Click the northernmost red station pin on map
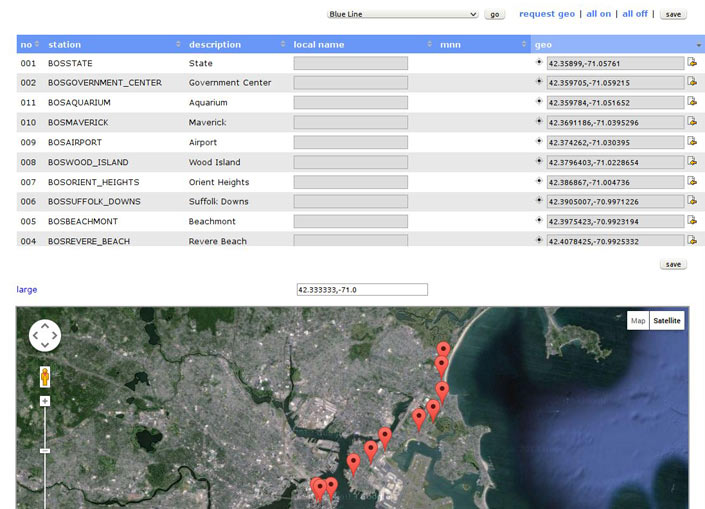Screen dimensions: 705x509 coord(443,351)
